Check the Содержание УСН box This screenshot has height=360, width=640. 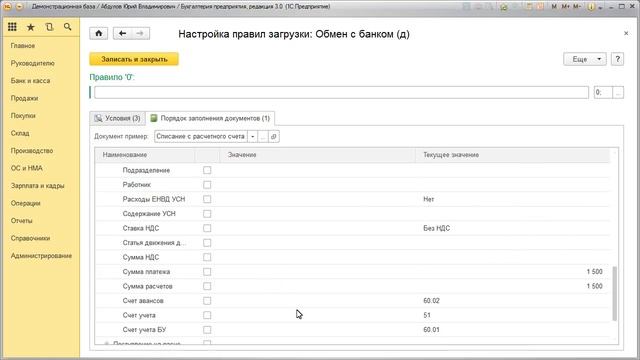(x=207, y=214)
